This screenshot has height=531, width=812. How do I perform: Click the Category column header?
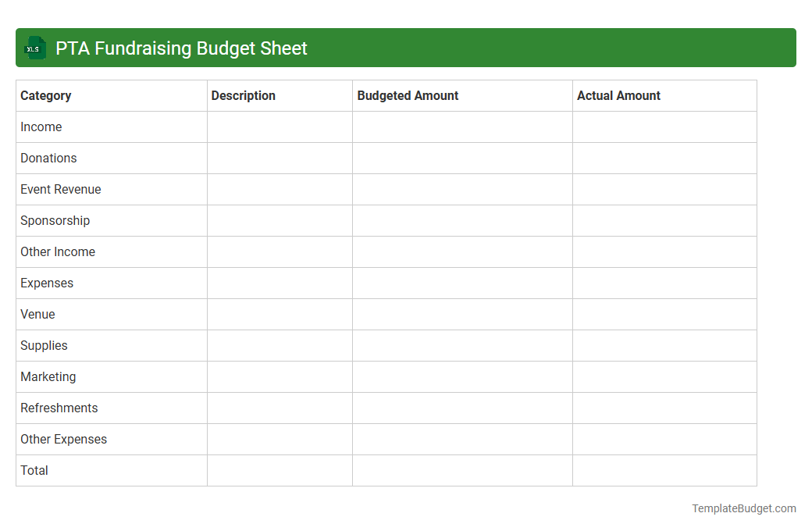[46, 95]
